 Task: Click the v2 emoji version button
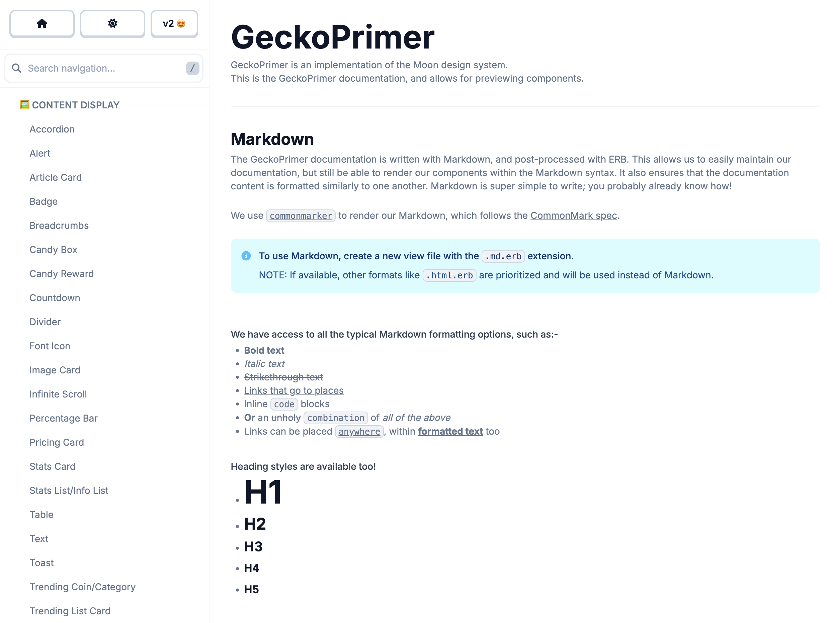click(x=173, y=23)
